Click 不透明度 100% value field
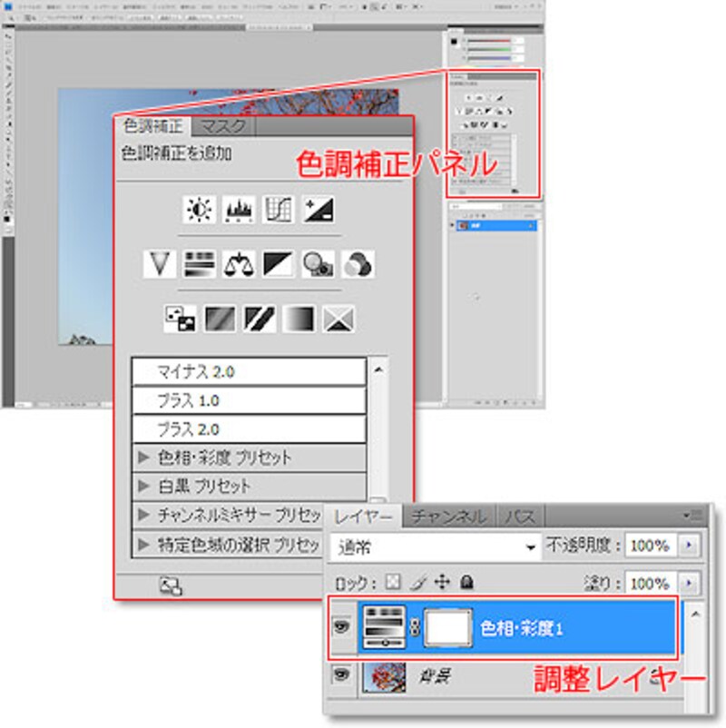The image size is (726, 728). tap(650, 545)
